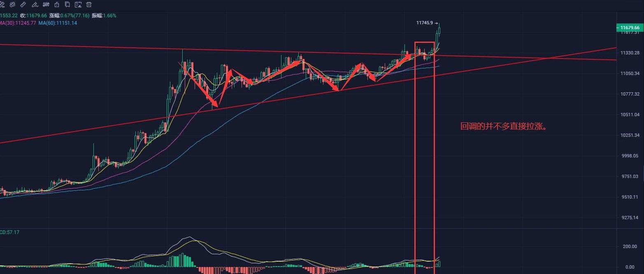The width and height of the screenshot is (644, 274).
Task: Click the 振幅 1.66% amplitude readout
Action: click(x=104, y=16)
